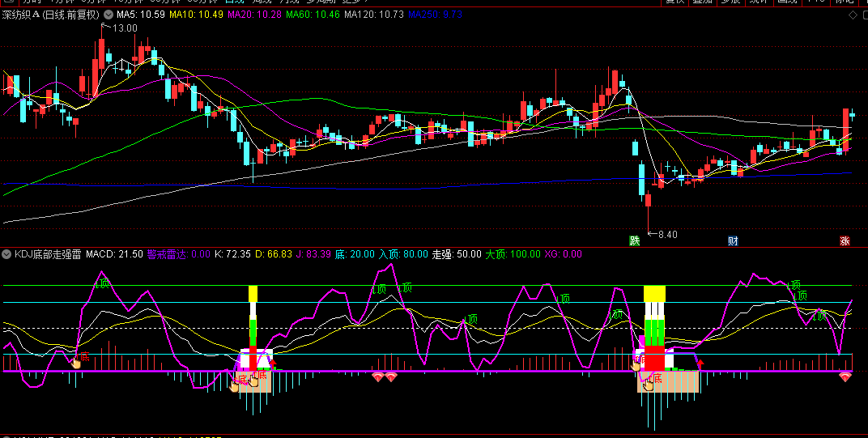Click the yellow D: 66.83 value
The image size is (868, 438).
click(x=273, y=255)
